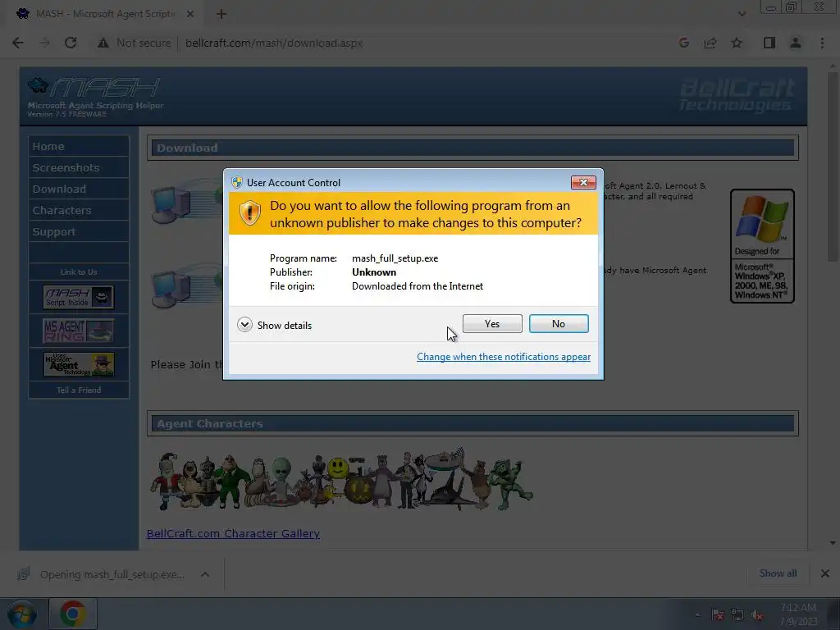The width and height of the screenshot is (840, 630).
Task: Bookmark this page with star icon
Action: [x=737, y=43]
